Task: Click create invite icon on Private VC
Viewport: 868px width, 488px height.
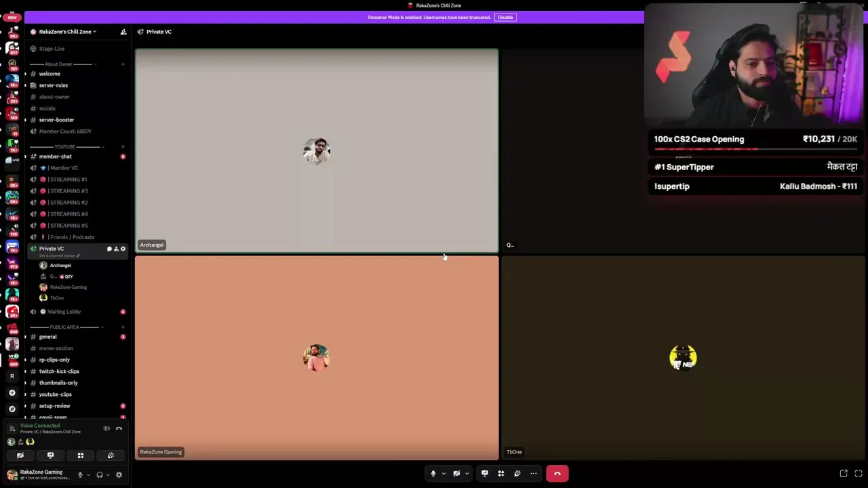Action: (116, 249)
